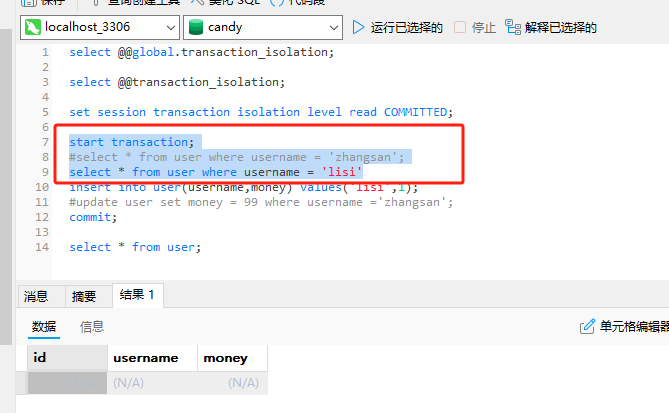Click the localhost connection icon

(x=33, y=27)
